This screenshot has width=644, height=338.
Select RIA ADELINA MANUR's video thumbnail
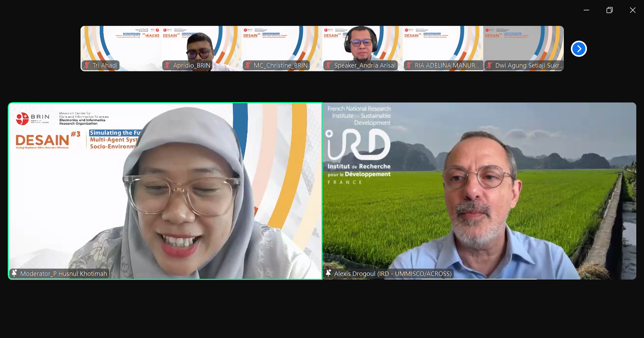click(443, 48)
